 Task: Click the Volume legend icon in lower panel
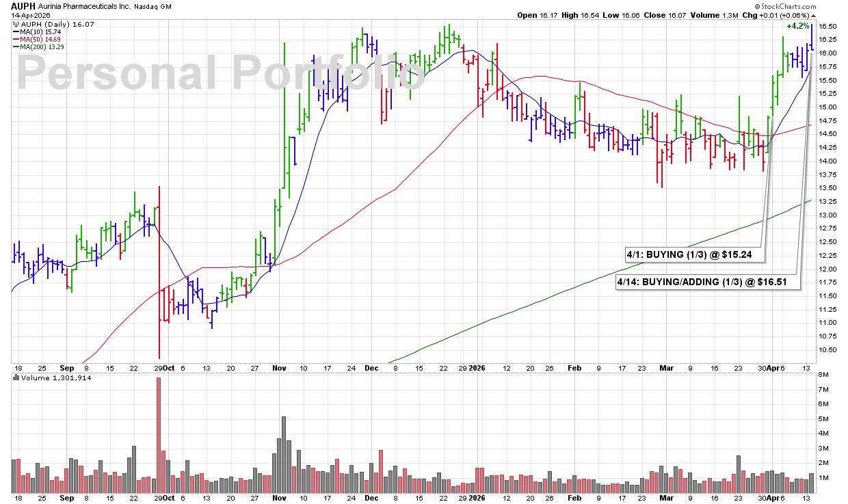click(x=16, y=377)
